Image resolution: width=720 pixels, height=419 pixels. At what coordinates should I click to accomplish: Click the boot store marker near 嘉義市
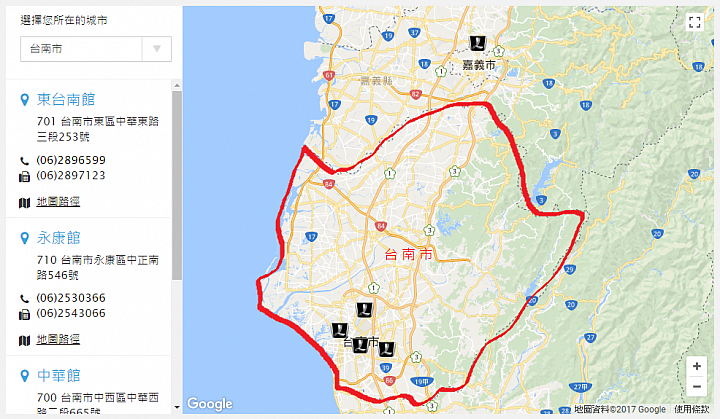(x=478, y=43)
